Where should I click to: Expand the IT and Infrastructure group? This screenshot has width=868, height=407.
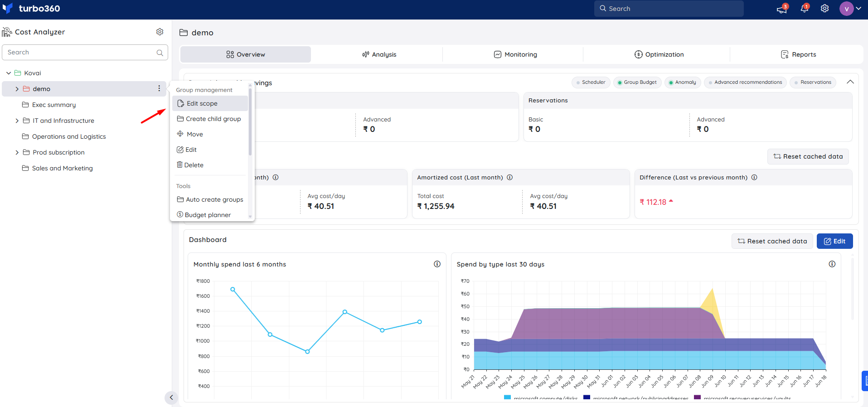coord(17,121)
